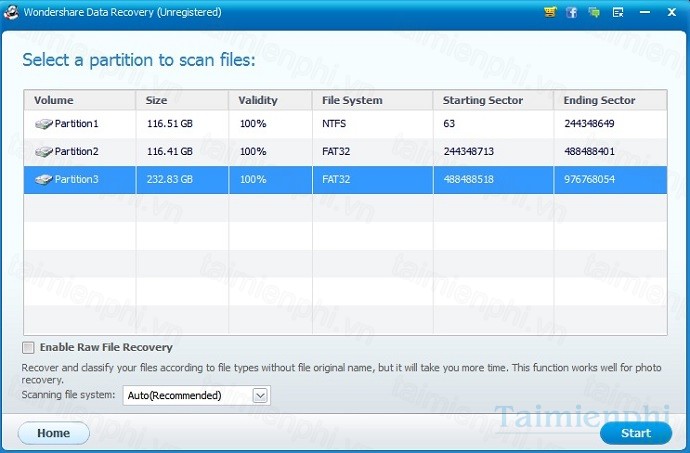The height and width of the screenshot is (453, 690).
Task: Click the ending sector 976768054
Action: (589, 179)
